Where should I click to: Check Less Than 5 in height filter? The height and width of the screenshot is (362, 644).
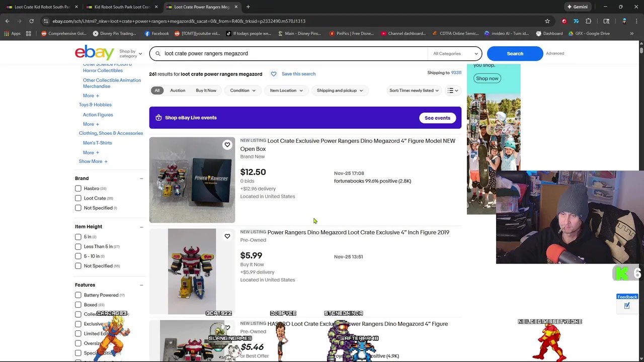click(78, 246)
